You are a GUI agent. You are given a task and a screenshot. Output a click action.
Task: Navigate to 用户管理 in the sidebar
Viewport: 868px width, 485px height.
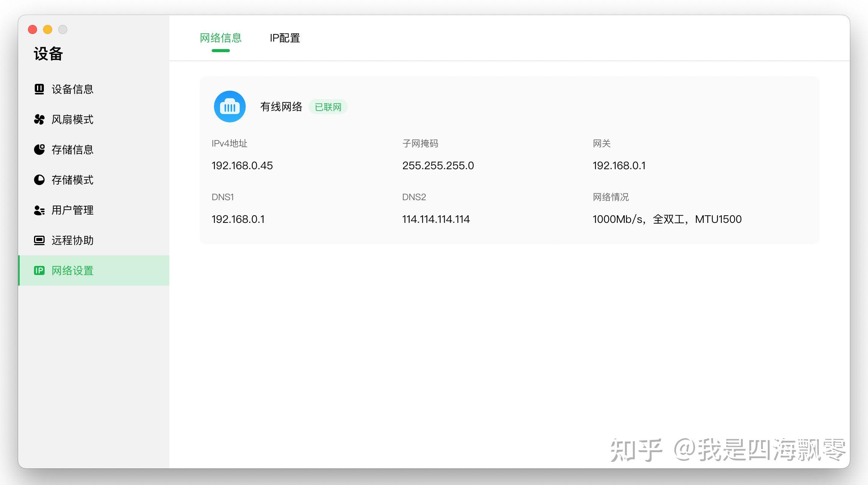72,210
